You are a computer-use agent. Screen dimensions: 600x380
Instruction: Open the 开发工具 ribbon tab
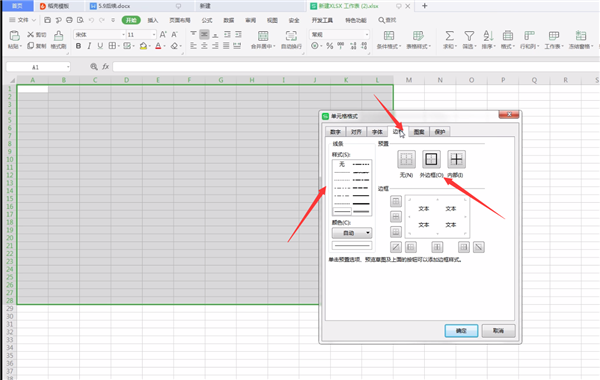[322, 20]
